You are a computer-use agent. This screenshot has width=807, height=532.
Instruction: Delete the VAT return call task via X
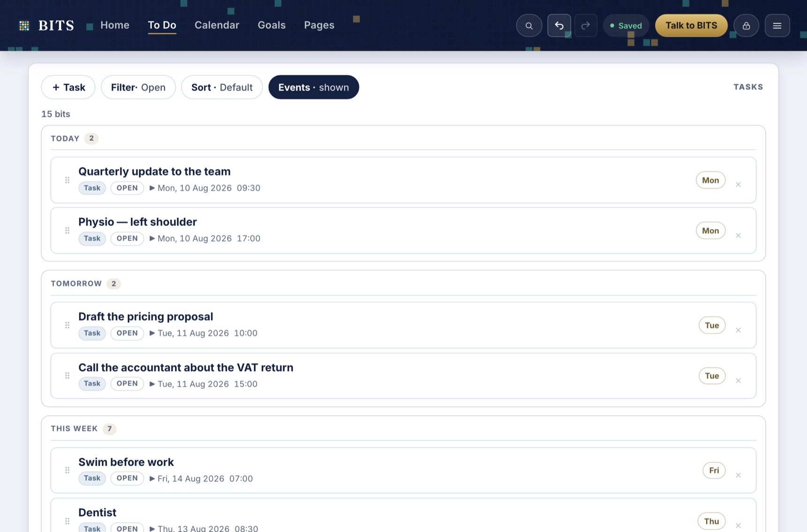click(738, 380)
